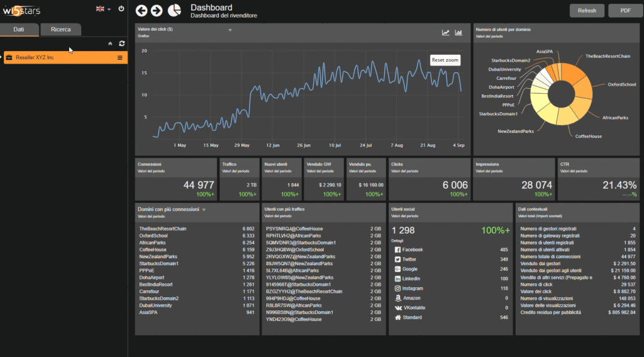Select the Dati tab
This screenshot has width=644, height=357.
19,30
